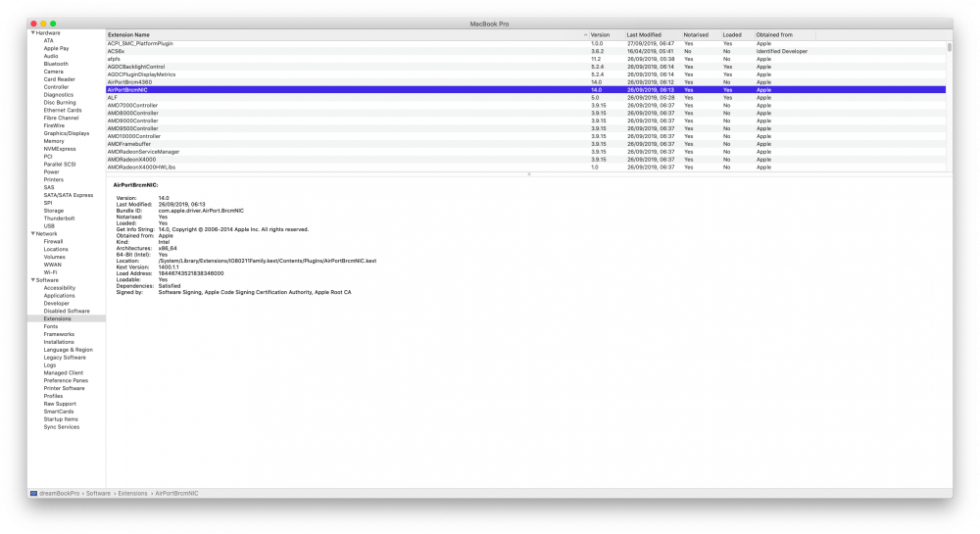Select NVMExpress in the sidebar
Image resolution: width=980 pixels, height=534 pixels.
[x=60, y=149]
